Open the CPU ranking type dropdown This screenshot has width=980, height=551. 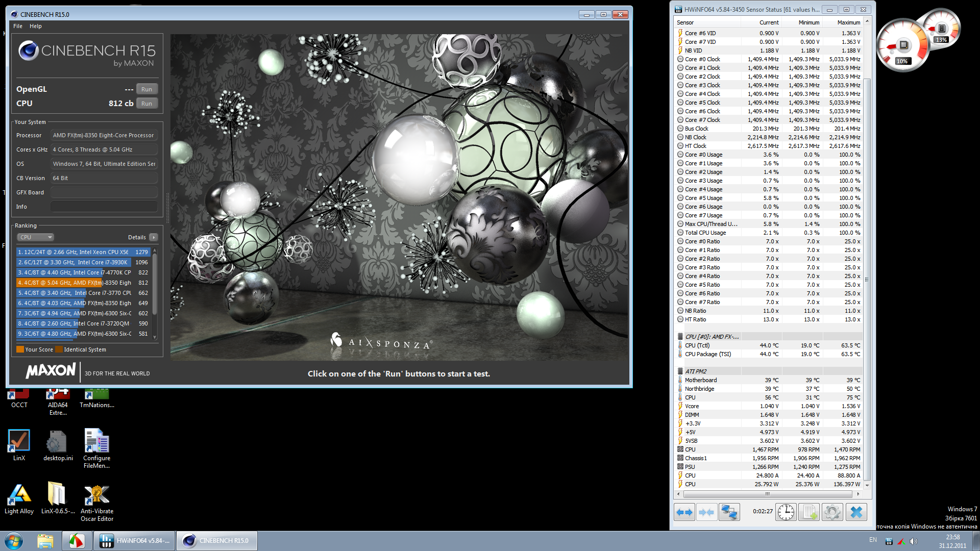36,237
